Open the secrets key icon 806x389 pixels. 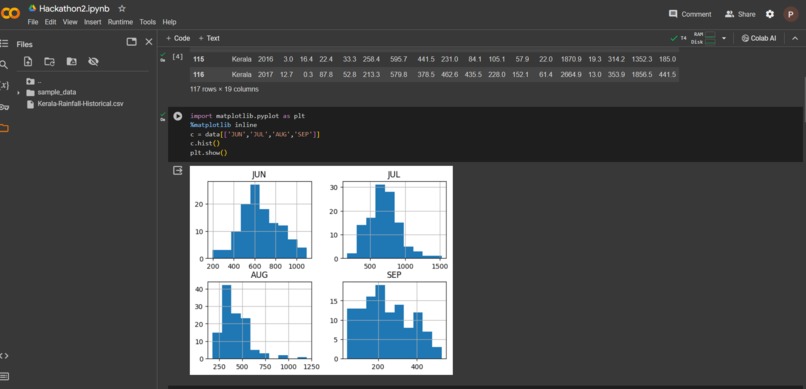tap(4, 107)
